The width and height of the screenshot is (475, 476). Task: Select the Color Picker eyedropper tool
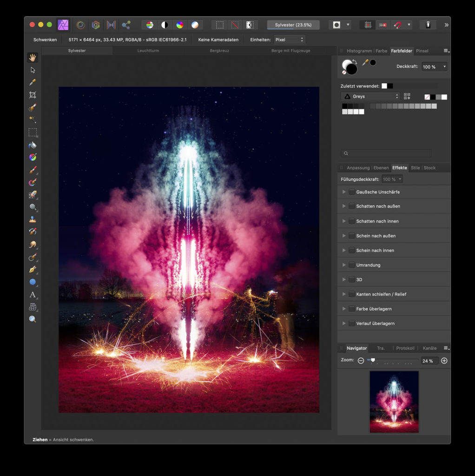(33, 83)
